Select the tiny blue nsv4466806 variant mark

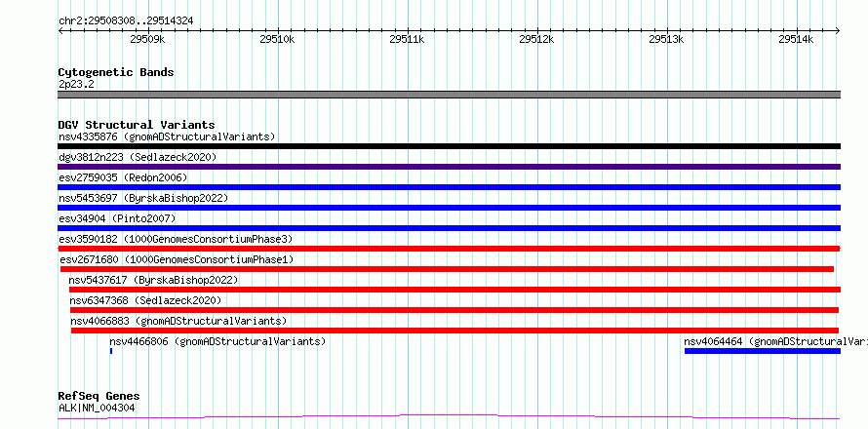(x=111, y=351)
